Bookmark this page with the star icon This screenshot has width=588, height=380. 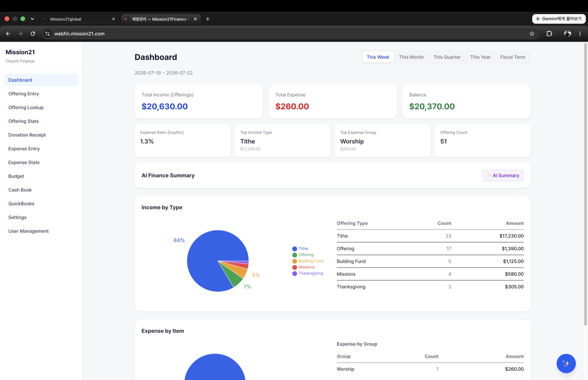coord(532,34)
